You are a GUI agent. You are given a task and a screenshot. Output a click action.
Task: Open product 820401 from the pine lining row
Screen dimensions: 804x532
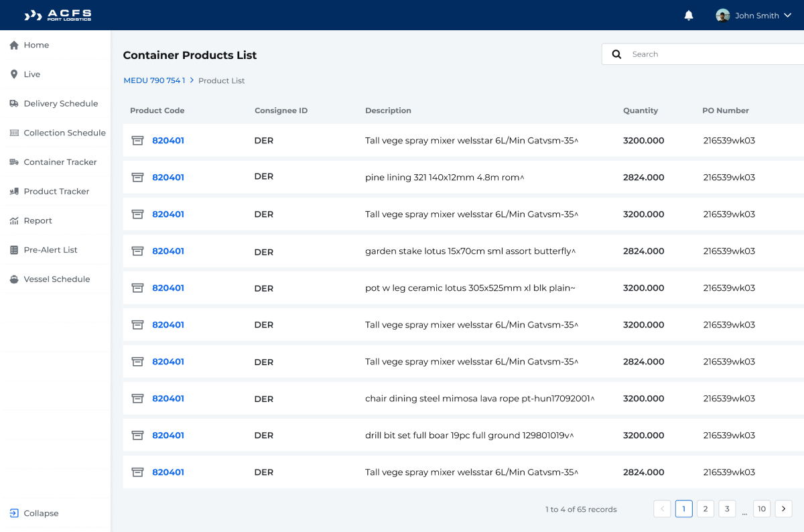pyautogui.click(x=168, y=177)
